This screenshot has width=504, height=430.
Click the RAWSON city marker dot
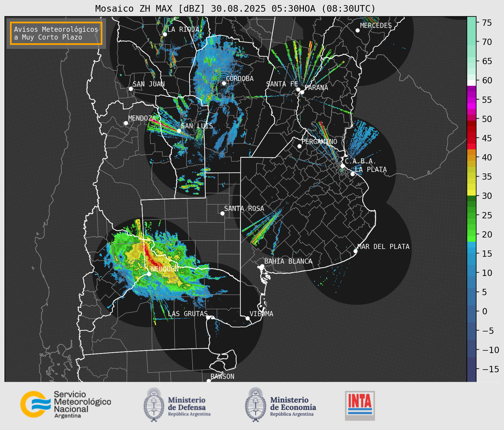tap(209, 381)
